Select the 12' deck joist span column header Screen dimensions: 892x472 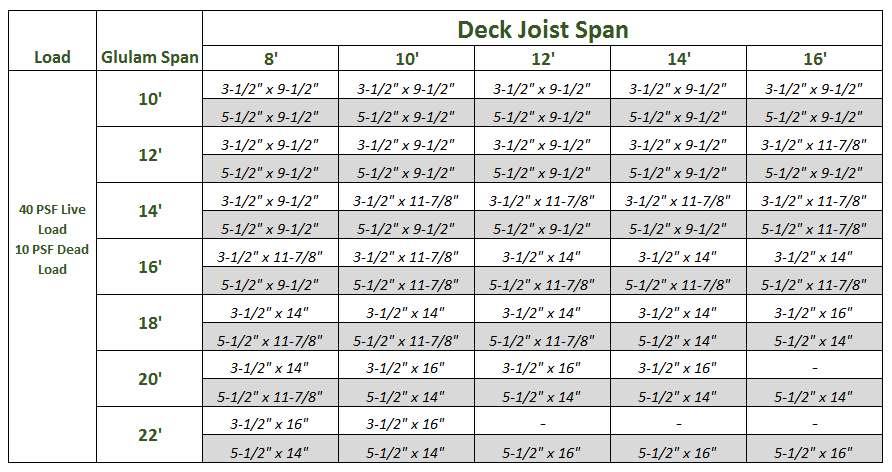(x=542, y=59)
